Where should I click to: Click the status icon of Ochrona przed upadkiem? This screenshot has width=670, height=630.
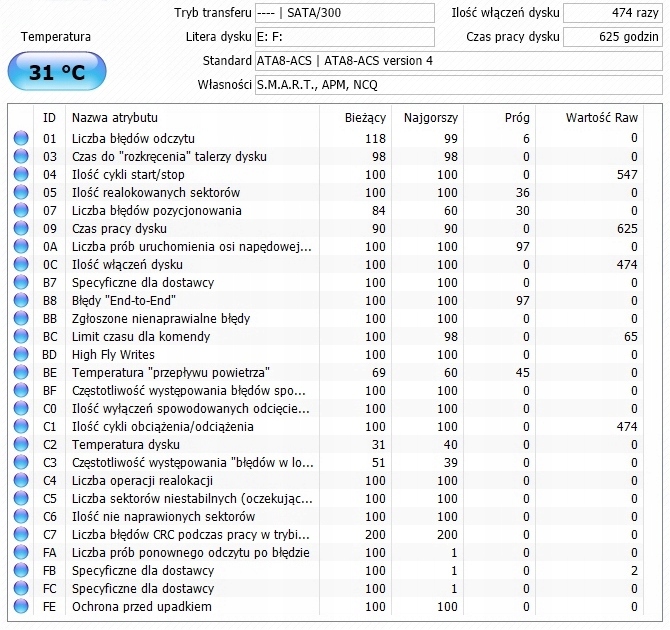21,606
